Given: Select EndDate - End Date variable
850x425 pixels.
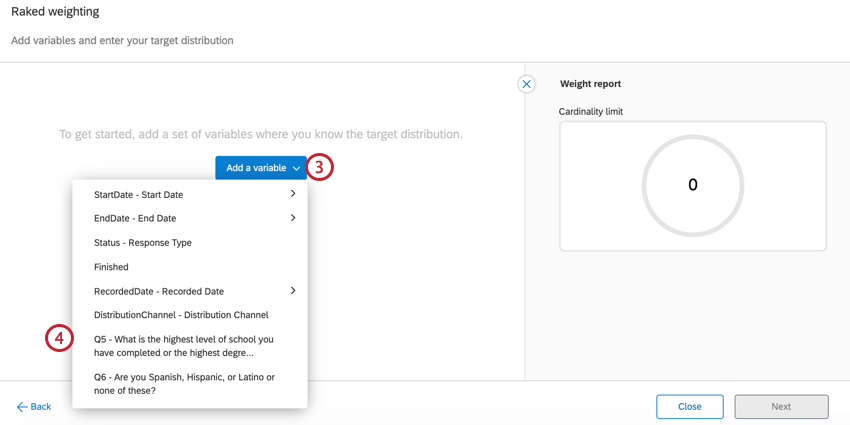Looking at the screenshot, I should pyautogui.click(x=135, y=219).
